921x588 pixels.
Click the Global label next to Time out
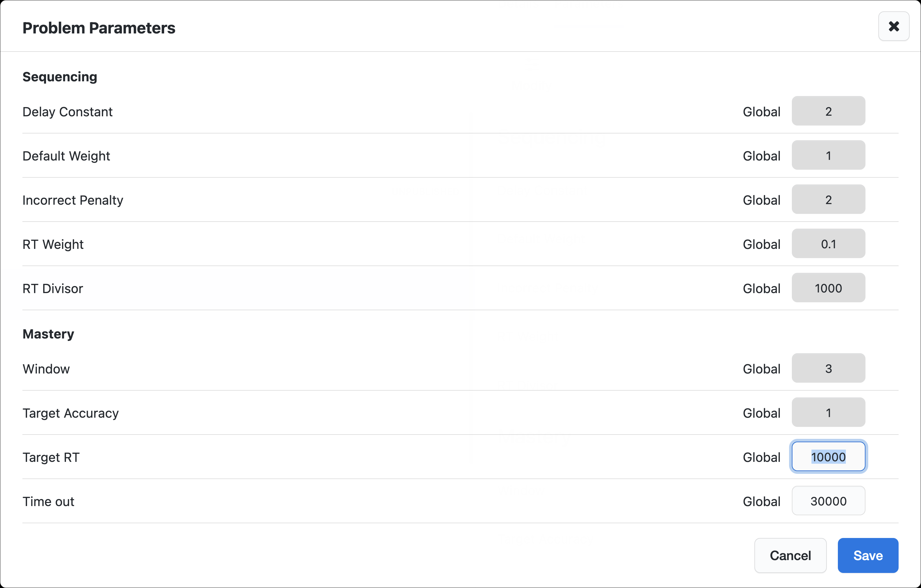(761, 501)
